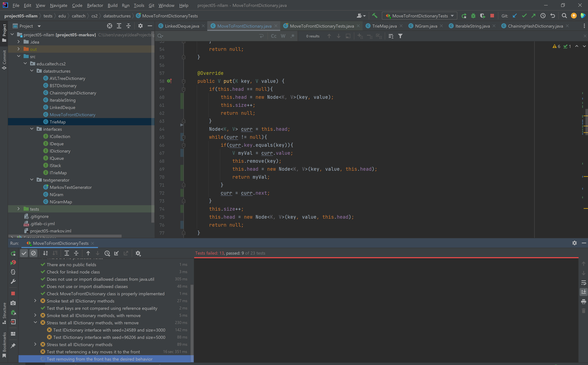Click the Build project hammer icon
Image resolution: width=588 pixels, height=365 pixels.
375,16
